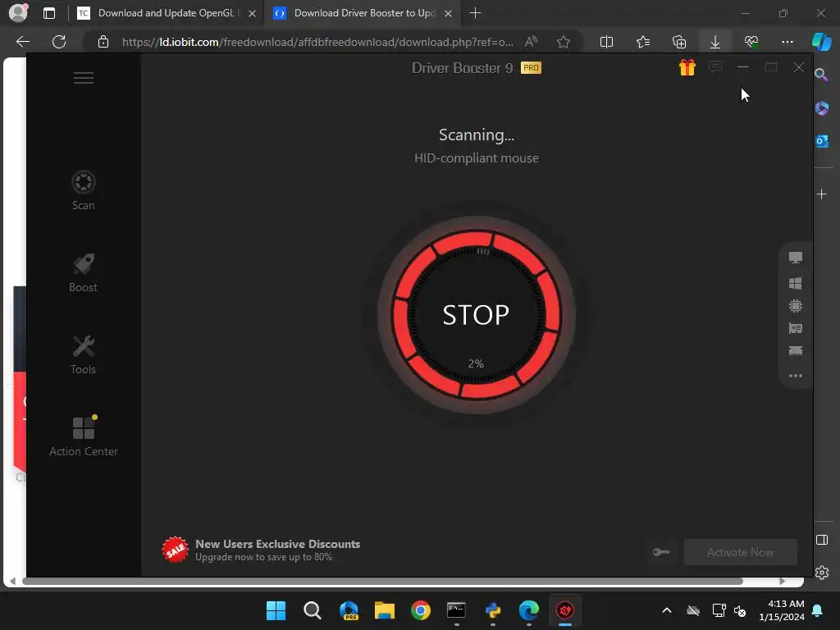Open Outlook in Edge sidebar
This screenshot has height=630, width=840.
coord(822,141)
